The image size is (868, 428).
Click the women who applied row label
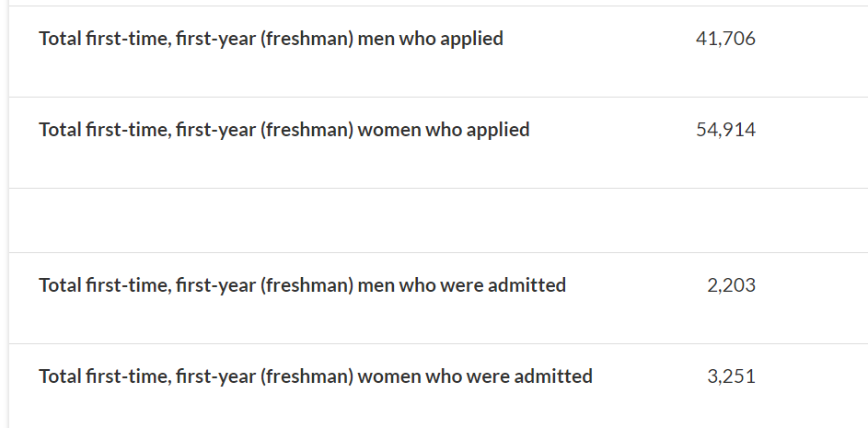[284, 130]
